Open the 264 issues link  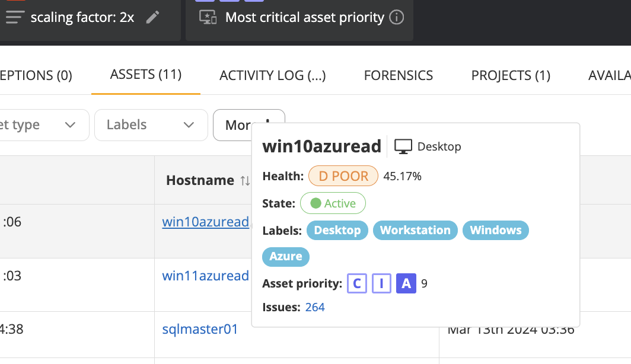pyautogui.click(x=315, y=307)
